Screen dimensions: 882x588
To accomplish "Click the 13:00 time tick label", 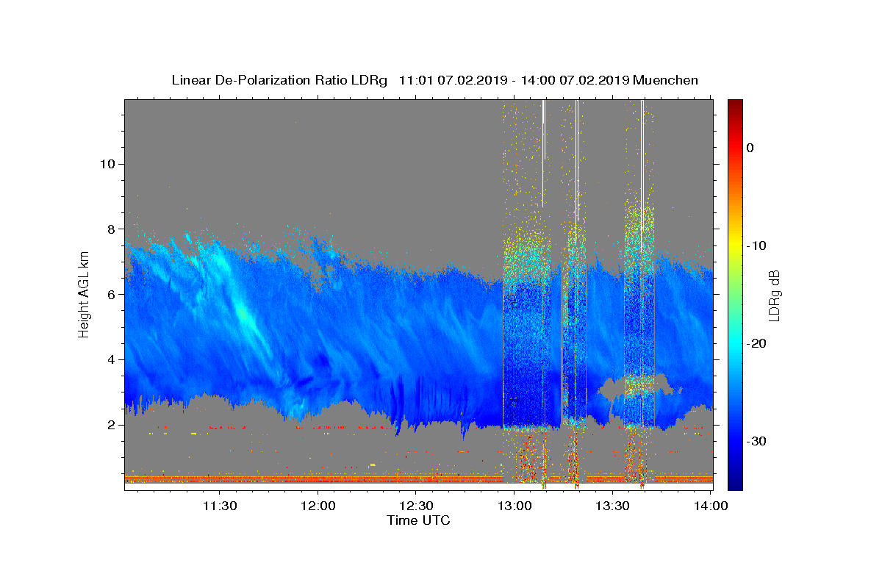I will (x=514, y=506).
